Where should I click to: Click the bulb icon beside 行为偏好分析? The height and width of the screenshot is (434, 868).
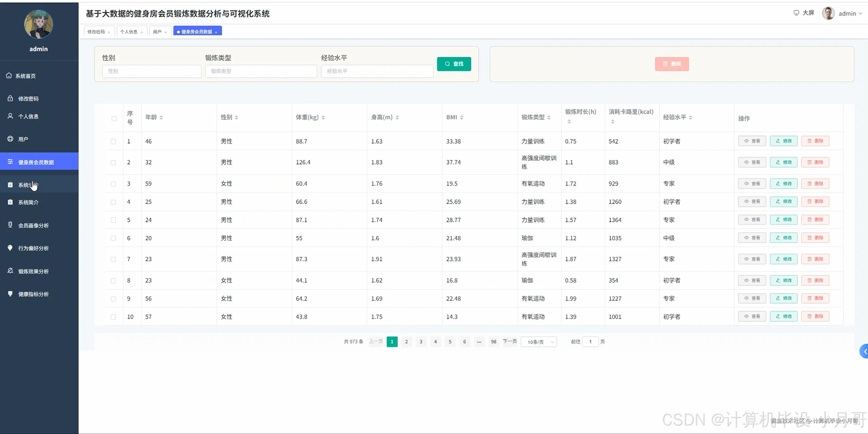click(x=10, y=248)
